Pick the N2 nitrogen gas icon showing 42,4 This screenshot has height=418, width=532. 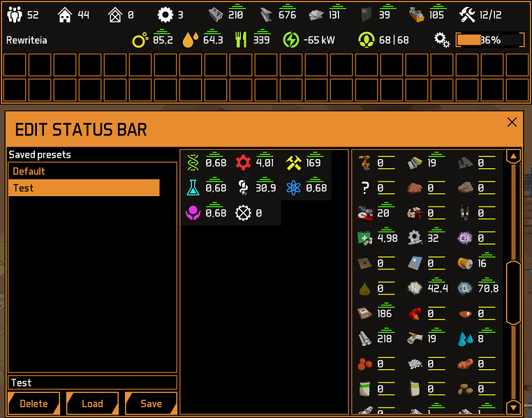click(415, 288)
